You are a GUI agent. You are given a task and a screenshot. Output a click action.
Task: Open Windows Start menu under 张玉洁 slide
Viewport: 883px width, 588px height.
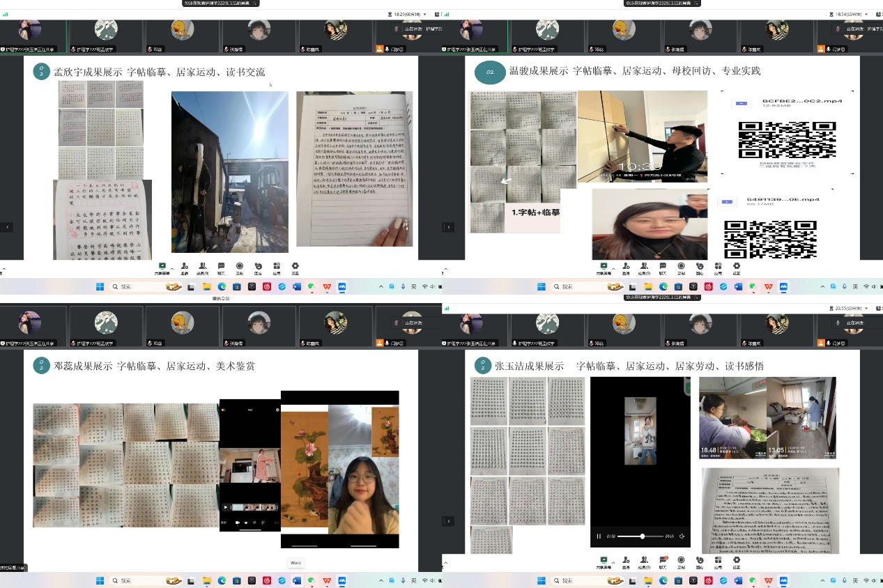[x=542, y=580]
